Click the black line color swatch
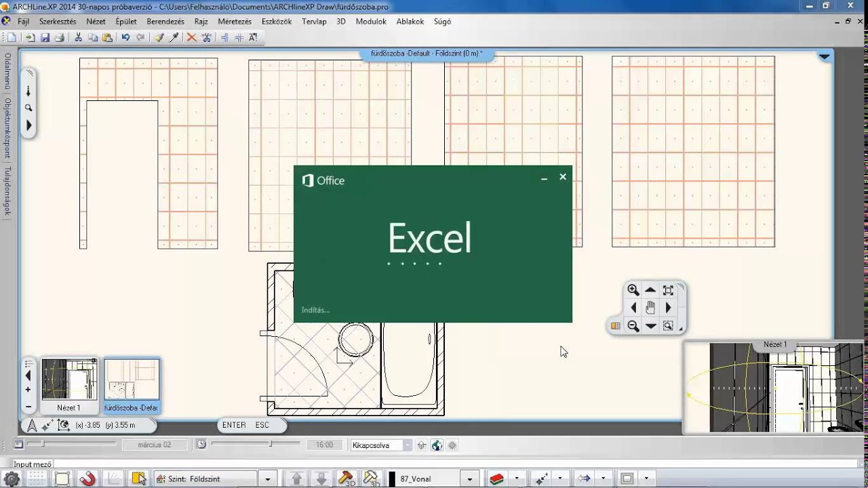Viewport: 868px width, 488px height. (x=391, y=479)
